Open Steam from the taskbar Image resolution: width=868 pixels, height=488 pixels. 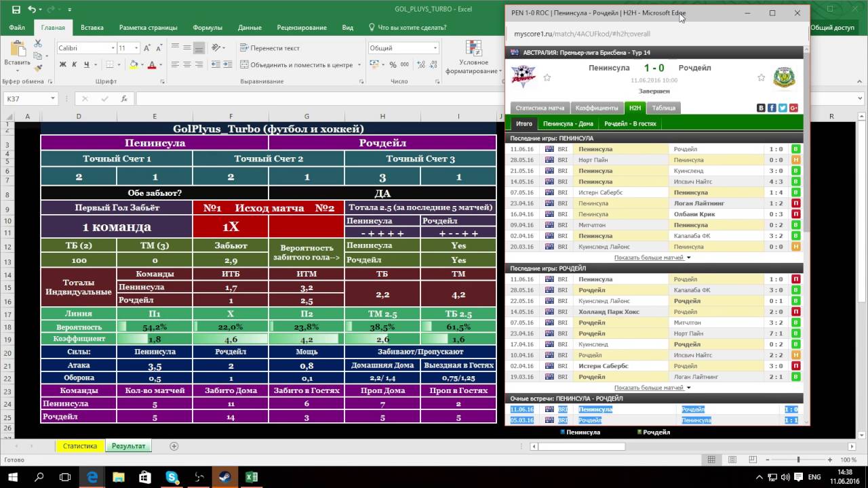coord(224,477)
